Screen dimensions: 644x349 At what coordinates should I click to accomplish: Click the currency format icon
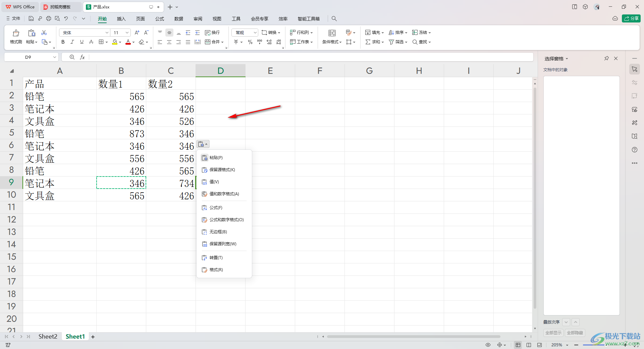pos(236,42)
